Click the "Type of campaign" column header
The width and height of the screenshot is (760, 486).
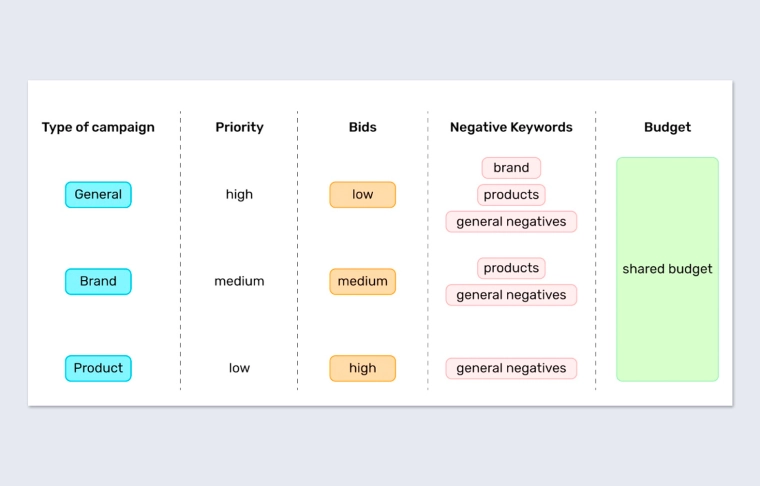(98, 127)
